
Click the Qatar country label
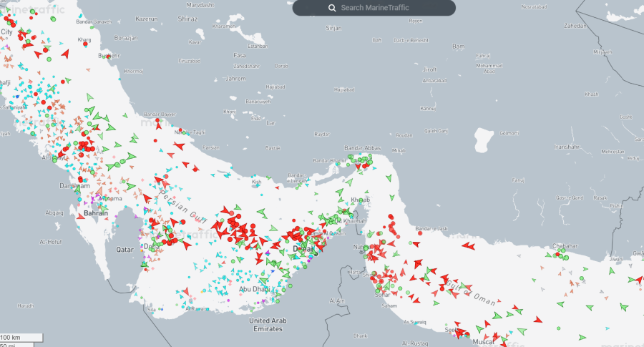pyautogui.click(x=127, y=250)
